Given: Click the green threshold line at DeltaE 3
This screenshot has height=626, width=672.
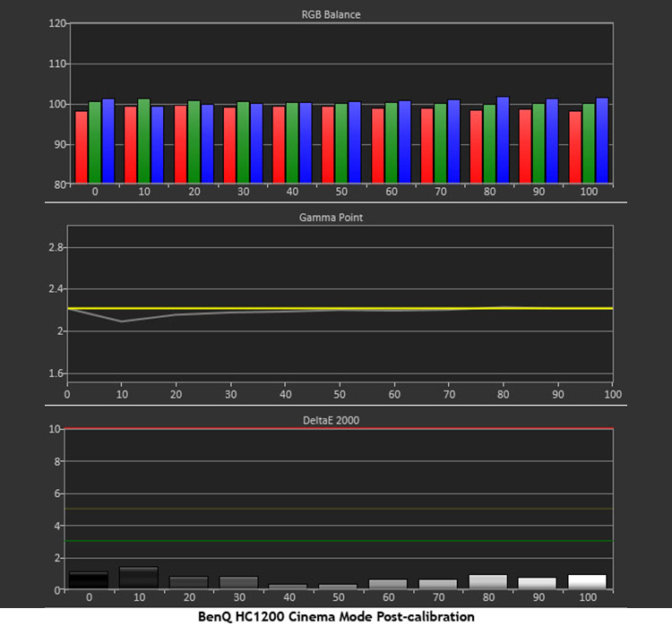Looking at the screenshot, I should tap(340, 541).
